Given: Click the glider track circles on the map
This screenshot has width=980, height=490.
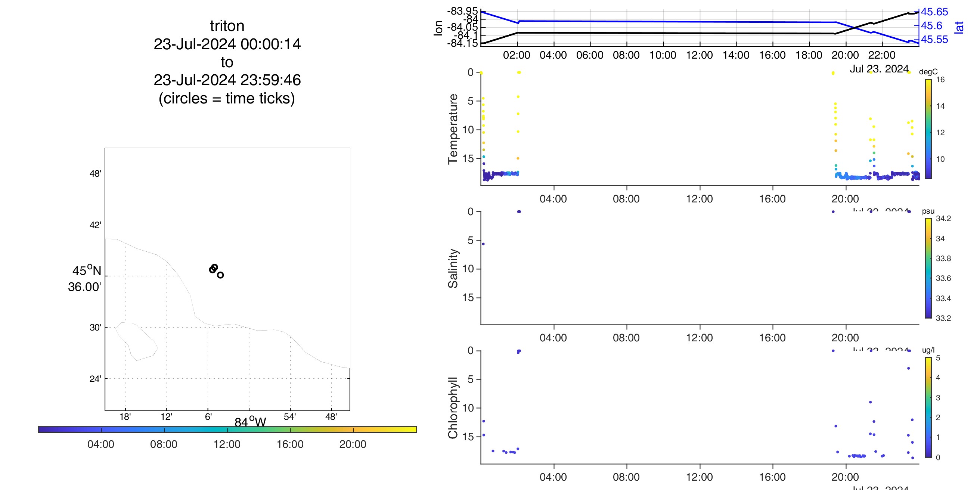Looking at the screenshot, I should click(x=216, y=271).
